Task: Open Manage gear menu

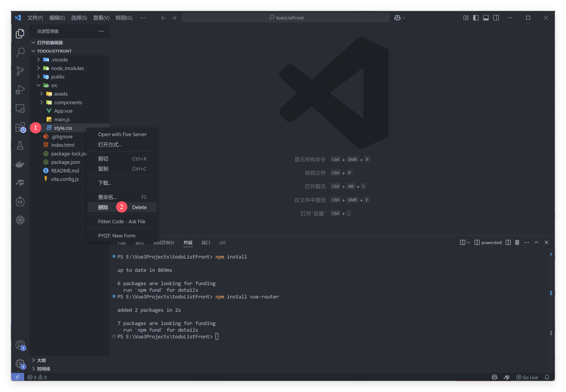Action: pyautogui.click(x=20, y=364)
